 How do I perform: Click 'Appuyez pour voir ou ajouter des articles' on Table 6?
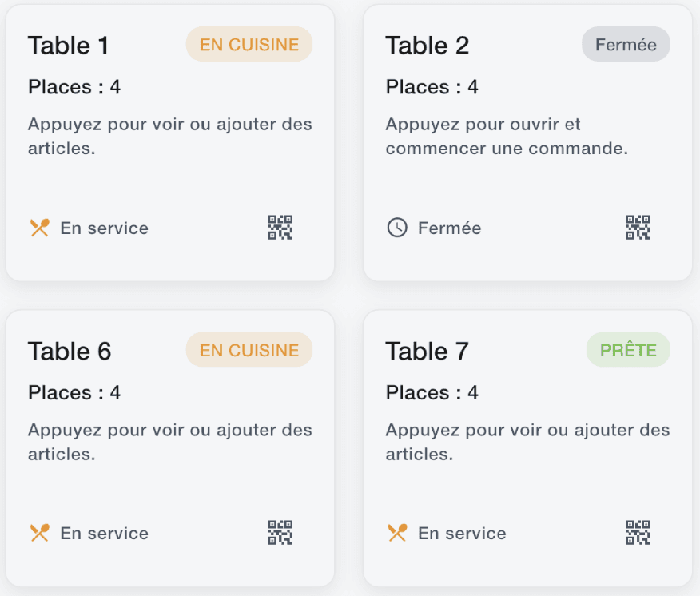169,441
